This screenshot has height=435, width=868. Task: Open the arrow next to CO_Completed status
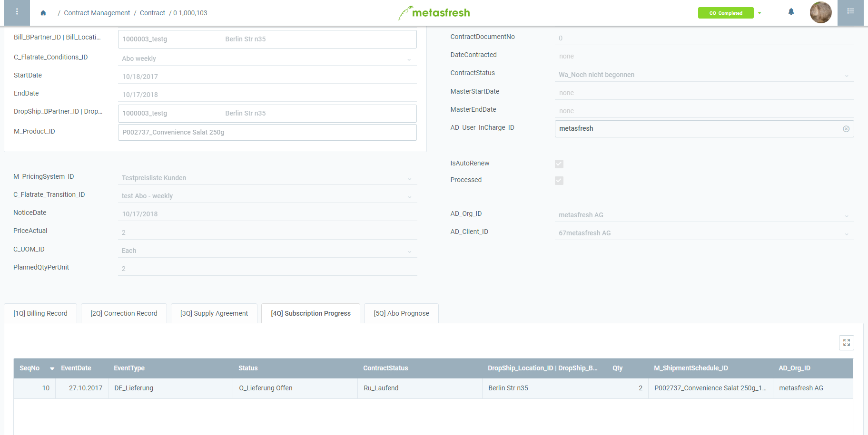(760, 13)
